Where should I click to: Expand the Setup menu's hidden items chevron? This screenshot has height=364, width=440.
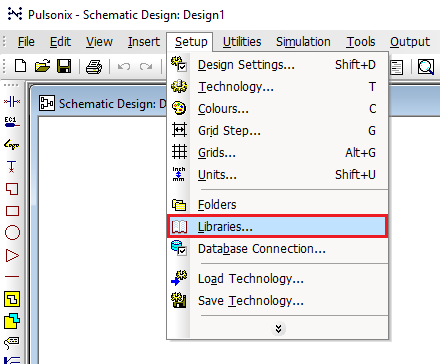pyautogui.click(x=278, y=329)
